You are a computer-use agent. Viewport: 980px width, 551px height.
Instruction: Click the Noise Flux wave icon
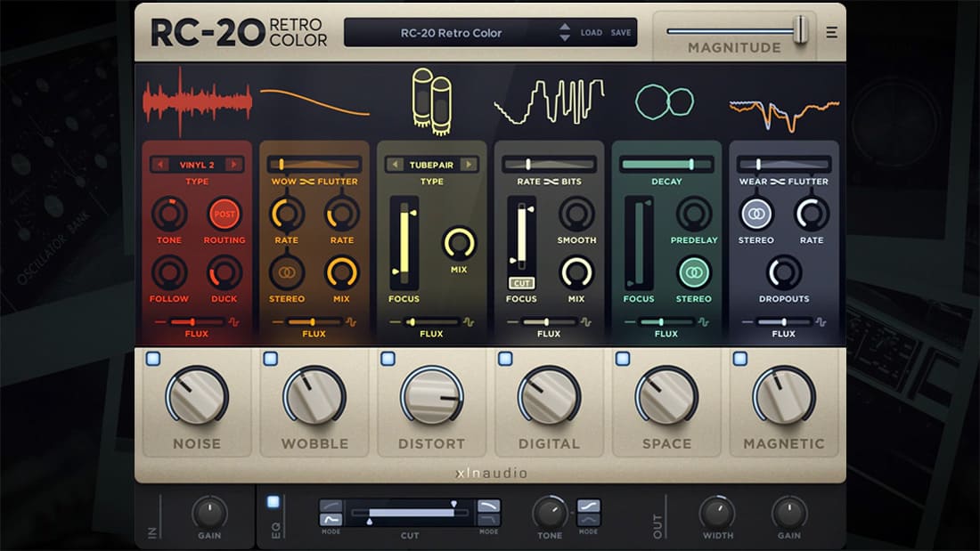(x=233, y=322)
